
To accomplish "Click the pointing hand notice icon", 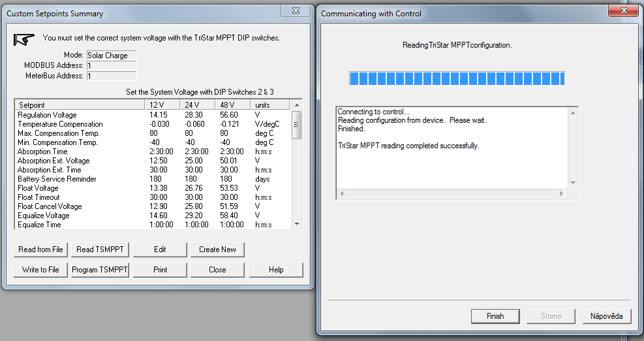I will coord(24,39).
